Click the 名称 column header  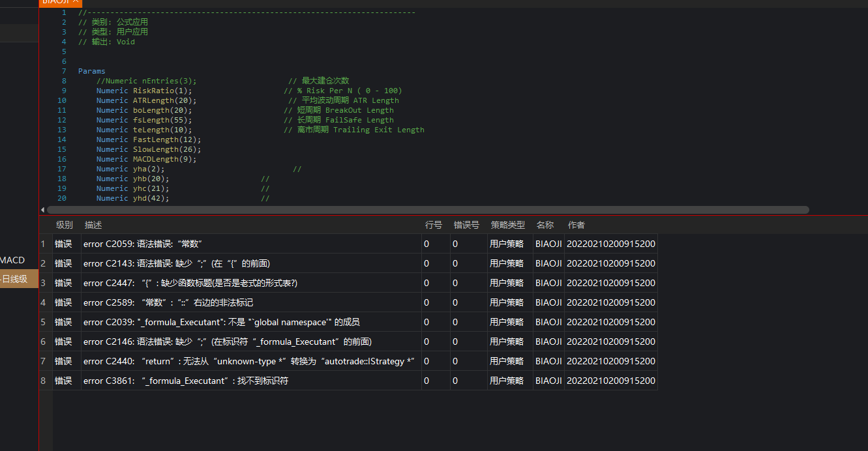pos(545,225)
